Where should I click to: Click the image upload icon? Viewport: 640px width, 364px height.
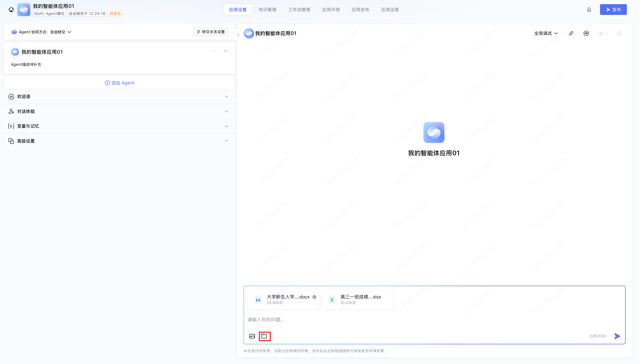pos(252,336)
